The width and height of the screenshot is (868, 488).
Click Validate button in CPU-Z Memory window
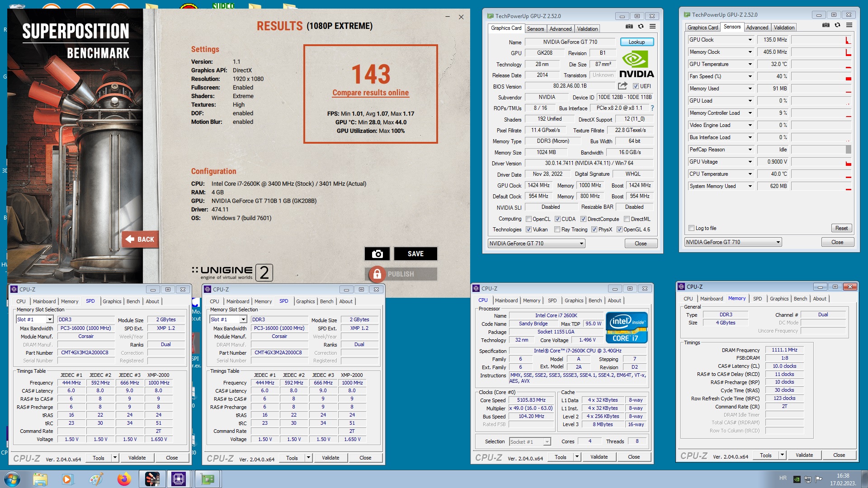click(x=804, y=455)
